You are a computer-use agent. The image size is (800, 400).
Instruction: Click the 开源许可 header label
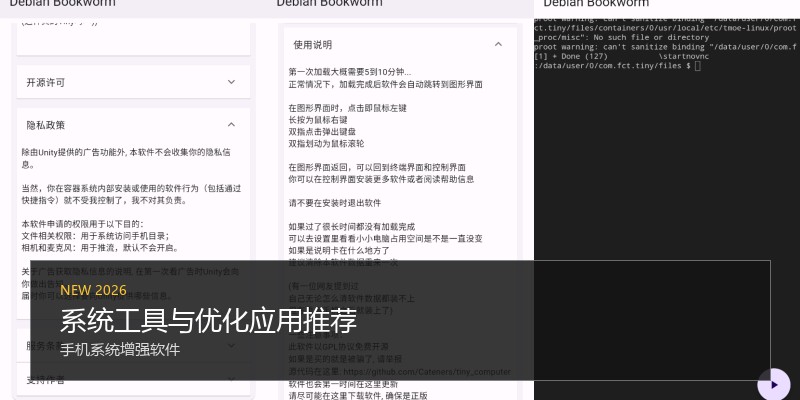point(46,82)
